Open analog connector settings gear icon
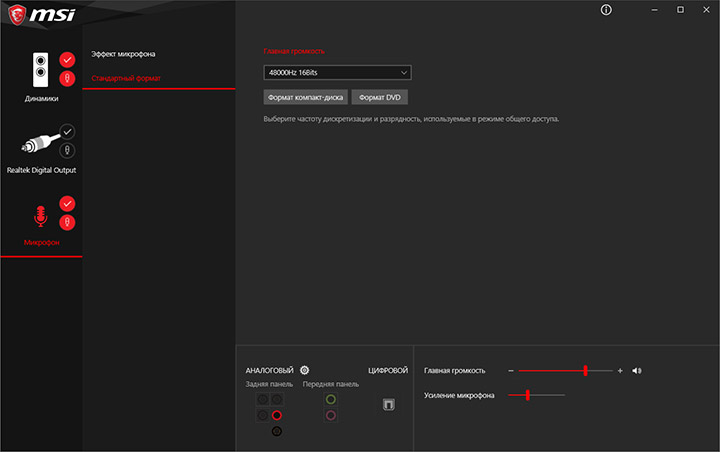This screenshot has width=720, height=452. coord(304,370)
